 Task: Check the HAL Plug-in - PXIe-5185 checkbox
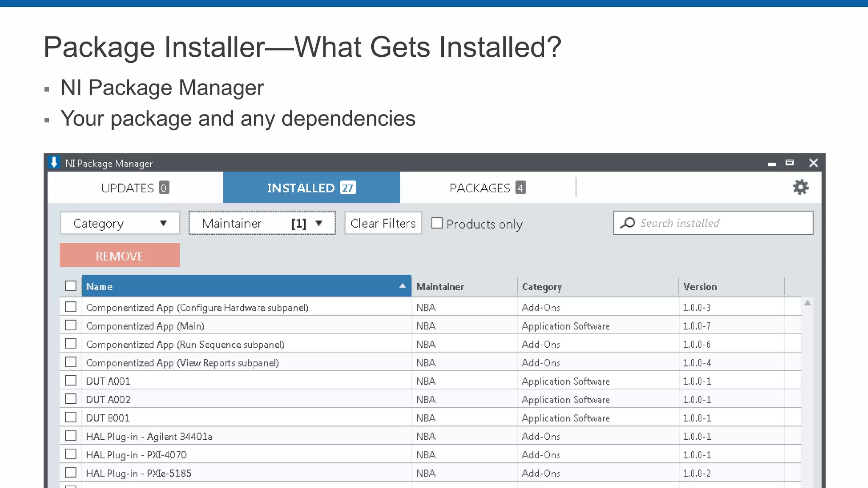(71, 473)
